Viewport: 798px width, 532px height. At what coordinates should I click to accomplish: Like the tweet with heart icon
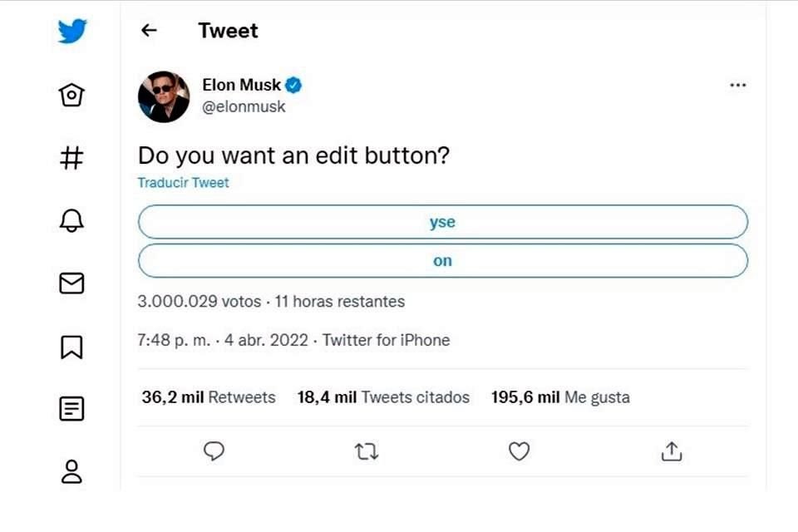519,451
